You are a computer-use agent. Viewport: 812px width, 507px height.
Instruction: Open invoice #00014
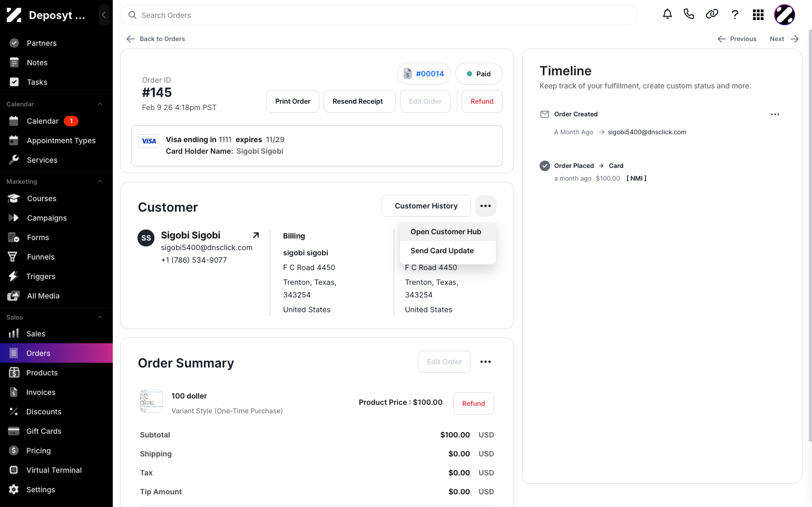click(x=424, y=74)
